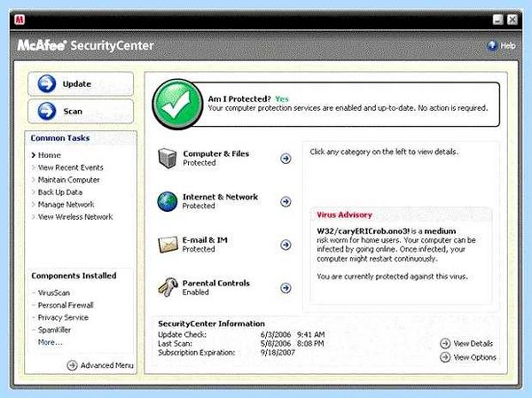Open the Advanced Menu link
This screenshot has width=532, height=398.
pos(107,365)
